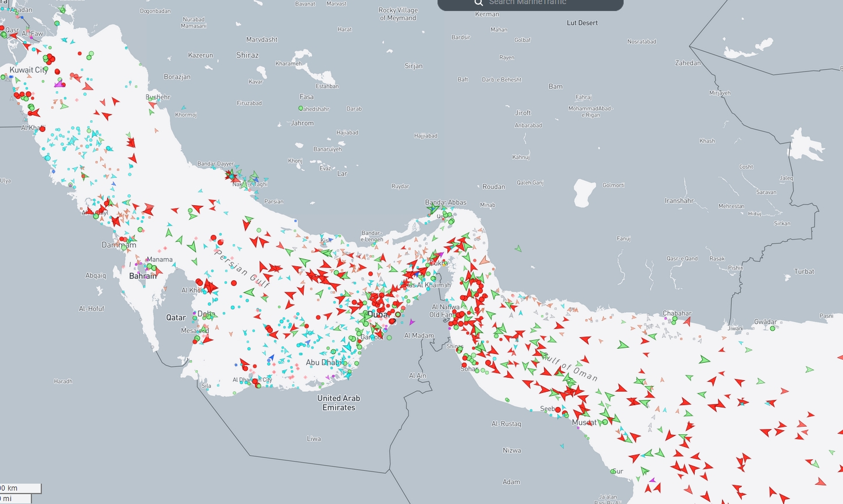Select the purple vessel arrow north of Ja'alan
Screen dimensions: 843x504
(652, 481)
